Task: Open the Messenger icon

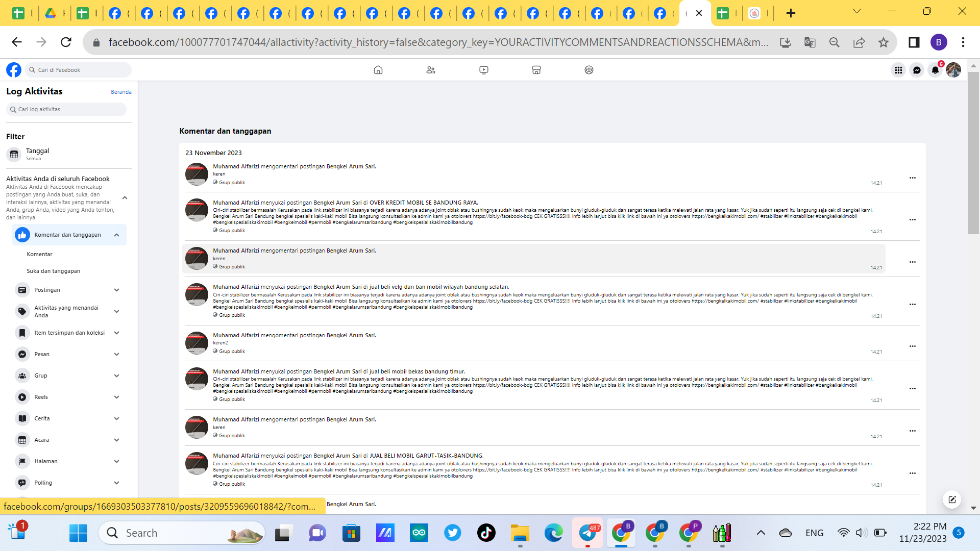Action: pyautogui.click(x=917, y=70)
